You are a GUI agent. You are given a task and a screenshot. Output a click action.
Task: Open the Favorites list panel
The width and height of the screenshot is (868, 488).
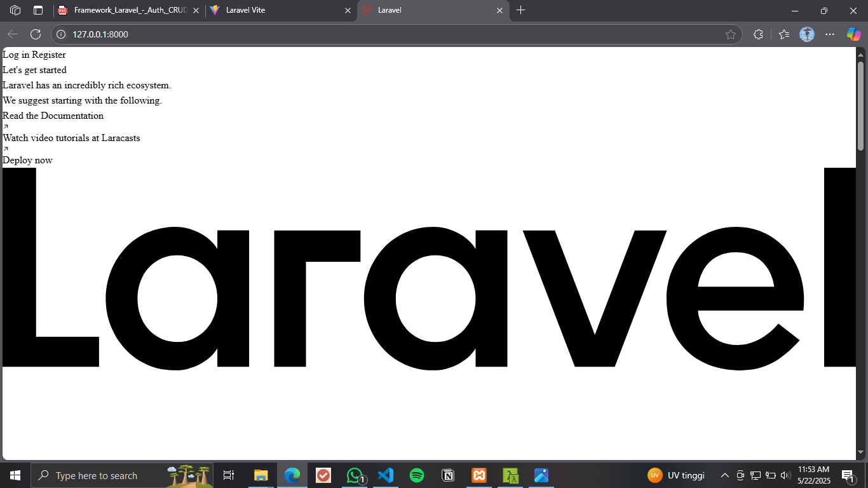coord(784,34)
